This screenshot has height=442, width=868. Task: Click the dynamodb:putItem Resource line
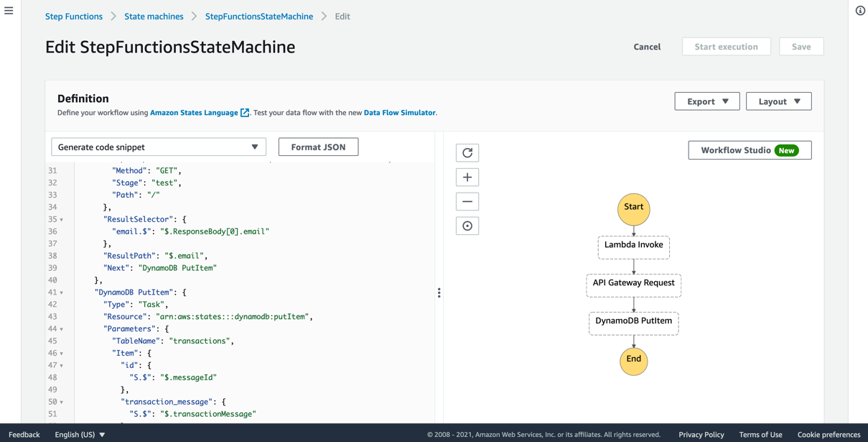[208, 317]
